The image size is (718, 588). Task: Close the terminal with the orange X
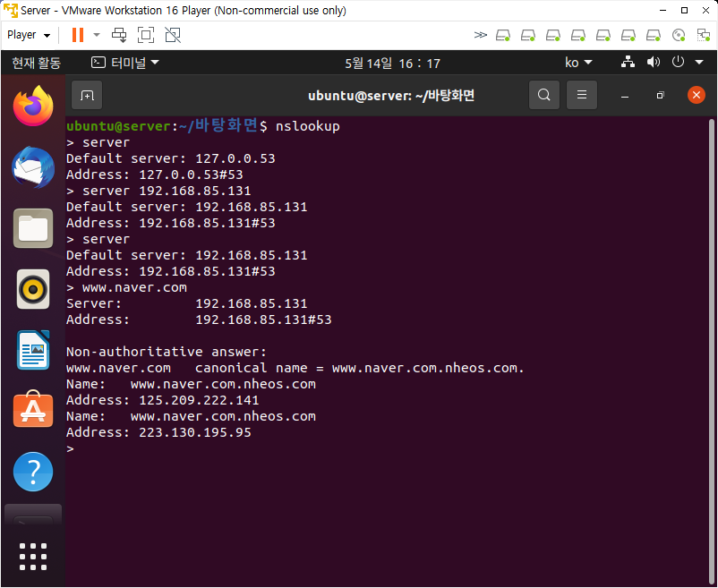pyautogui.click(x=696, y=95)
